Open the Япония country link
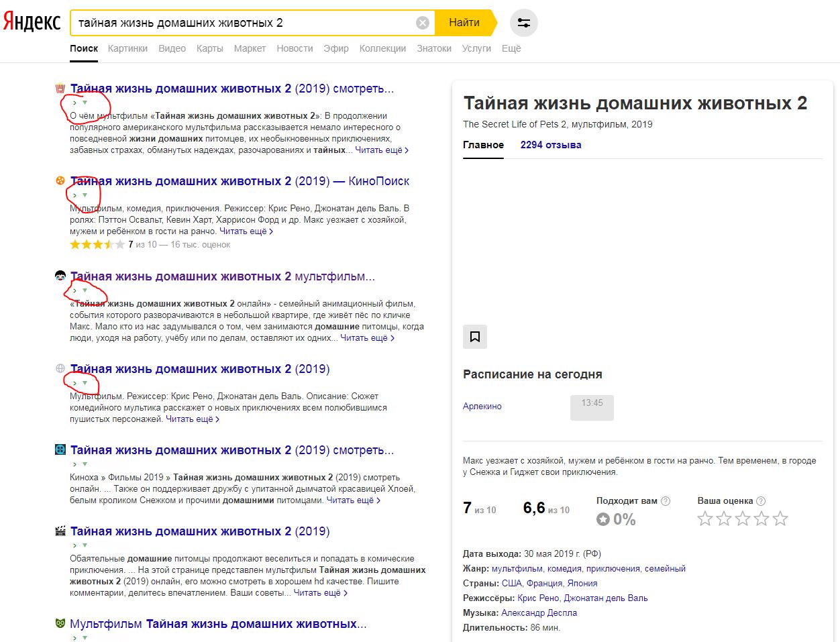Screen dimensions: 840x642 click(x=582, y=584)
